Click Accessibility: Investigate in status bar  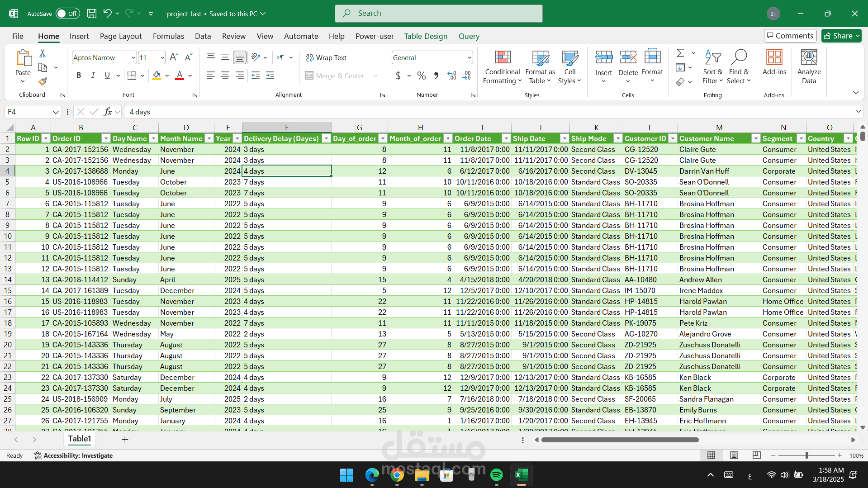point(73,455)
